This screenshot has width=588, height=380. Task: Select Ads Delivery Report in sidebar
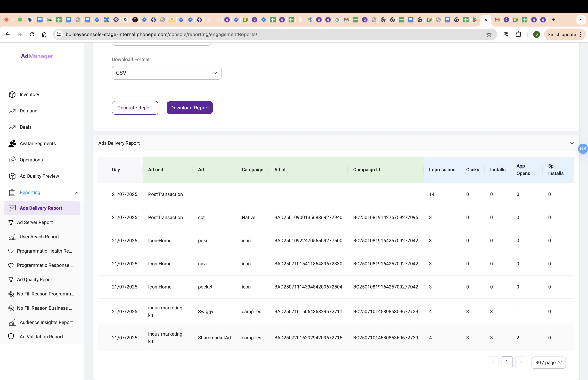(42, 208)
